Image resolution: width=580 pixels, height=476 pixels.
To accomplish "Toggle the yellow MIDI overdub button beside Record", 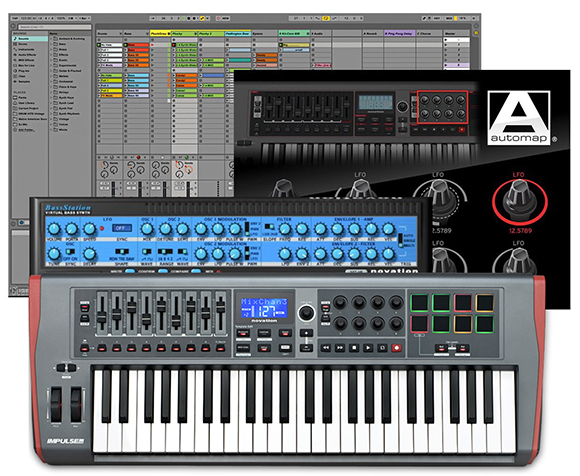I will tap(202, 18).
